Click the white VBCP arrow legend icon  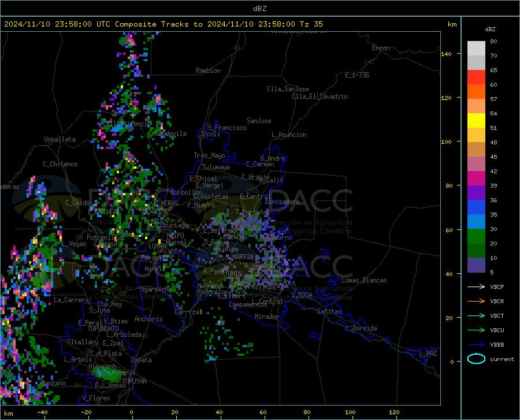(x=476, y=287)
